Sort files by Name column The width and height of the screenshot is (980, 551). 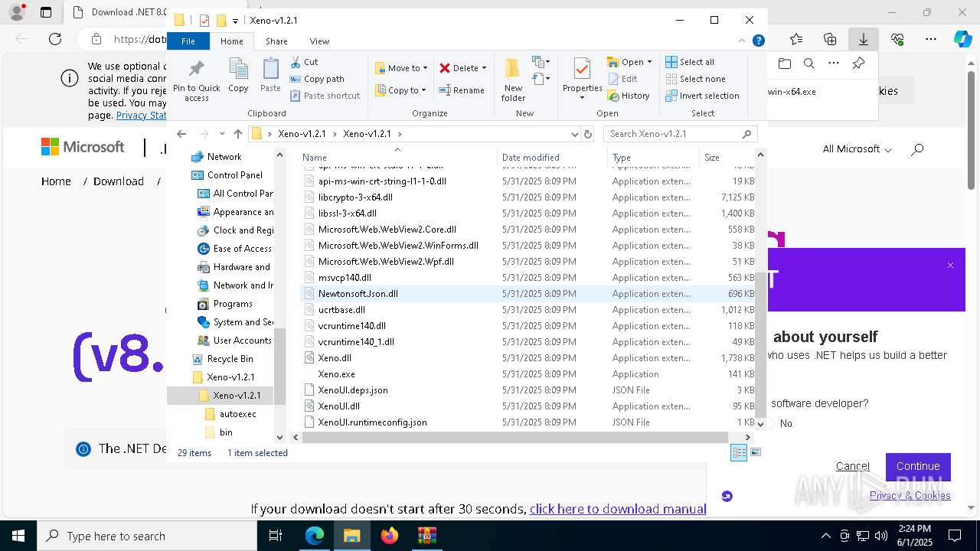click(x=397, y=158)
